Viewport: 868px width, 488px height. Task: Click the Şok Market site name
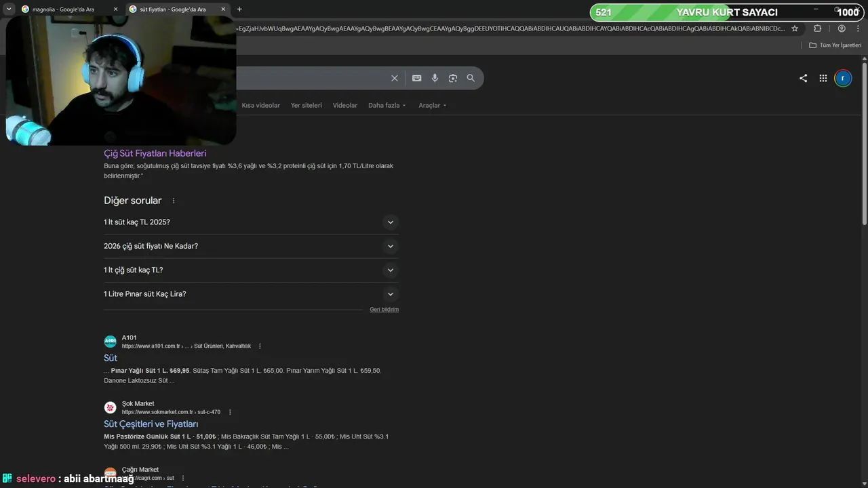[138, 403]
